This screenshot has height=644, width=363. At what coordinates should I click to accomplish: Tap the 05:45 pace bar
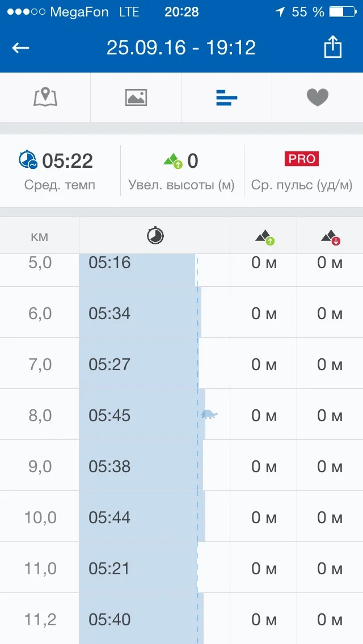click(142, 415)
